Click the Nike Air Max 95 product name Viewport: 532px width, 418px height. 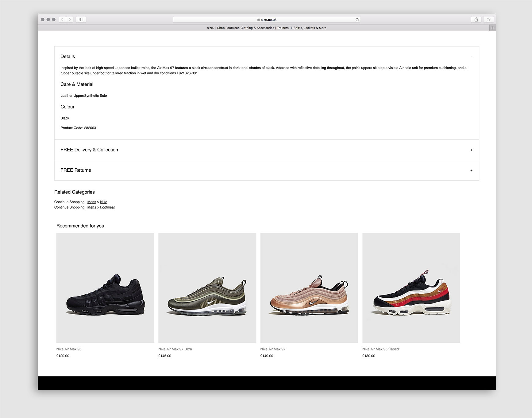coord(69,349)
